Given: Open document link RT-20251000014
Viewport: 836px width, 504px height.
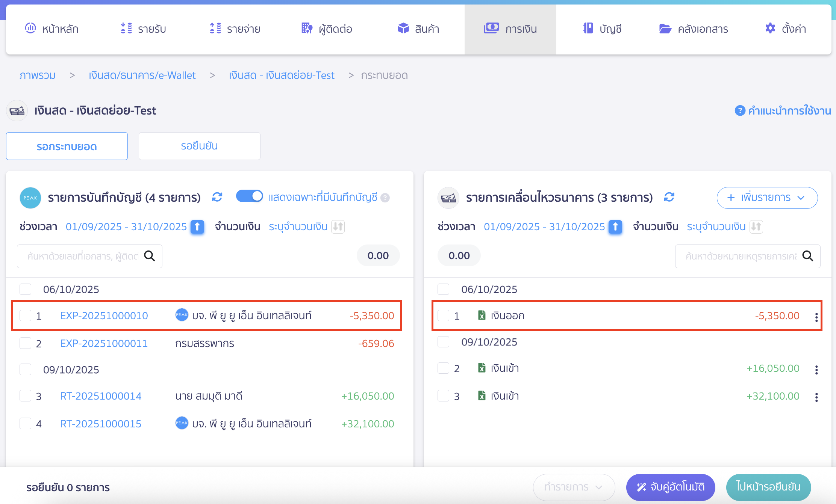Looking at the screenshot, I should (101, 396).
